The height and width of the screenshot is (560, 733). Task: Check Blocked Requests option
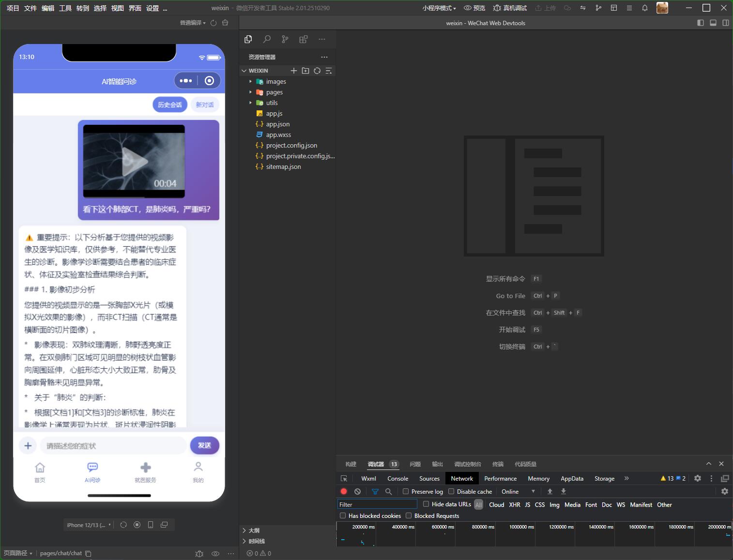[409, 515]
